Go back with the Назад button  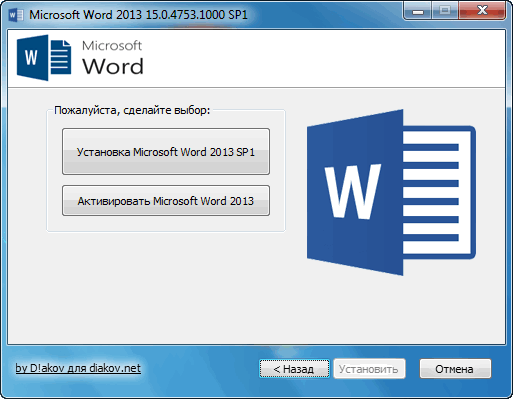(294, 369)
